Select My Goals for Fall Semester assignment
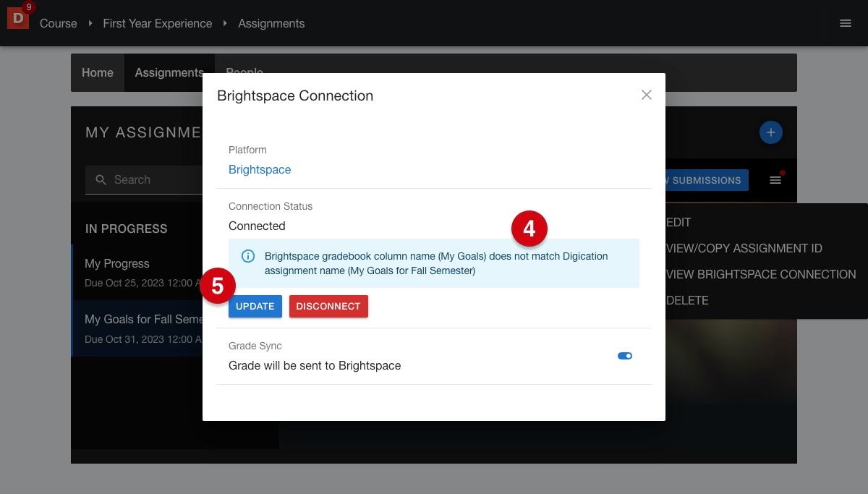This screenshot has width=868, height=494. 137,328
